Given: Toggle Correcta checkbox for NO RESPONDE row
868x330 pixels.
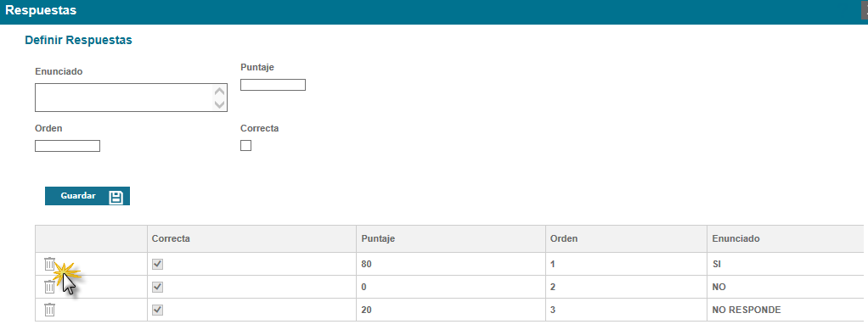Looking at the screenshot, I should pos(157,310).
